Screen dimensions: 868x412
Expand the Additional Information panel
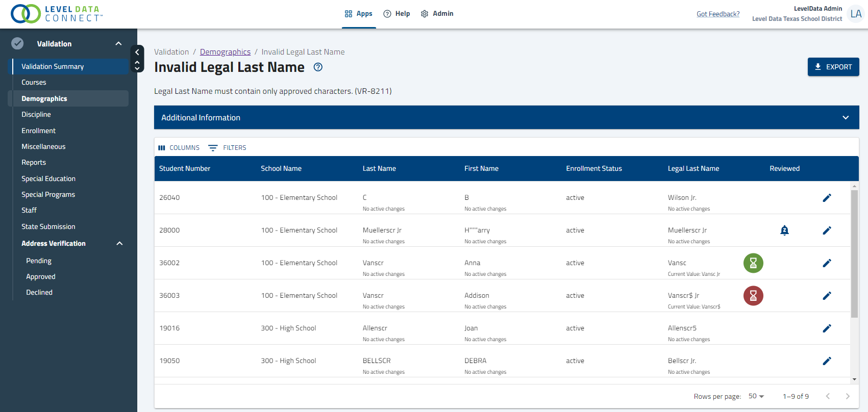click(507, 117)
